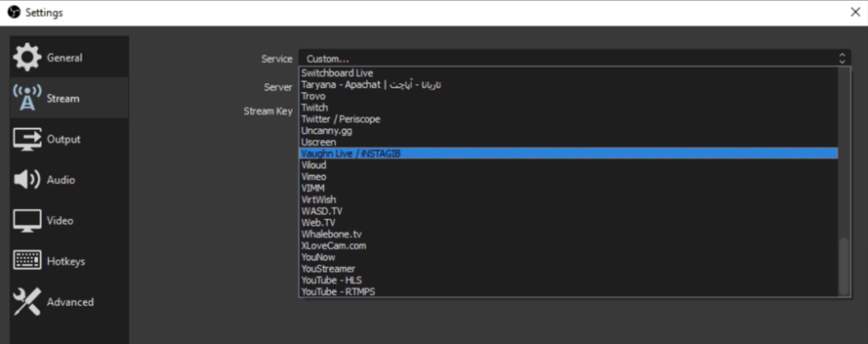Select the highlighted Vaughn Live / iNSTAGIB entry
The width and height of the screenshot is (868, 344).
(351, 153)
